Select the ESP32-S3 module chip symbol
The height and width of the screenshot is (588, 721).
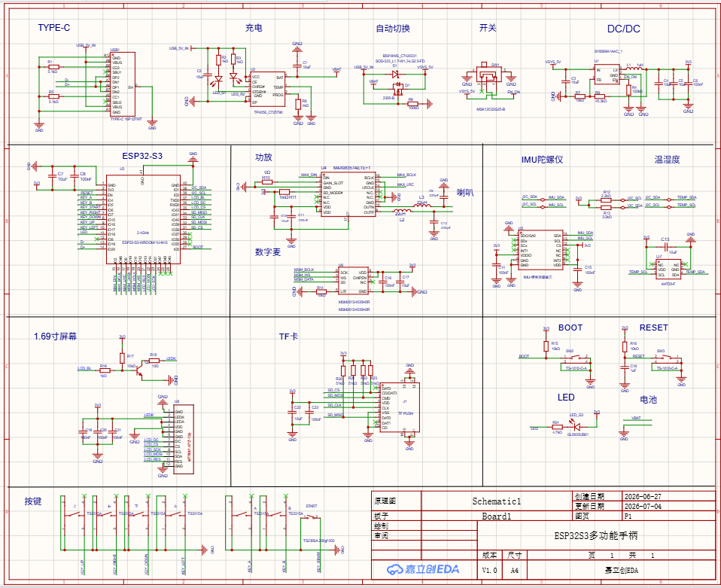(143, 220)
